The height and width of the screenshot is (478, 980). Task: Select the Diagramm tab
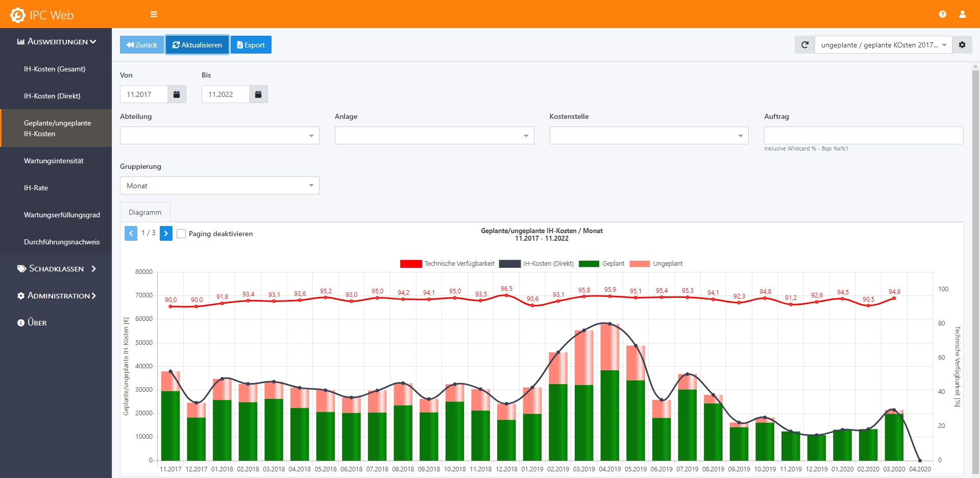pyautogui.click(x=145, y=212)
